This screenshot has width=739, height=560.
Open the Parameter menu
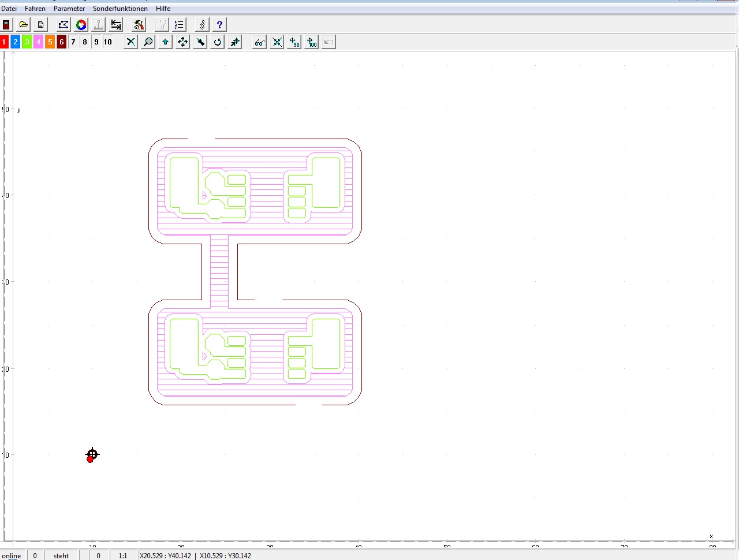click(x=69, y=9)
